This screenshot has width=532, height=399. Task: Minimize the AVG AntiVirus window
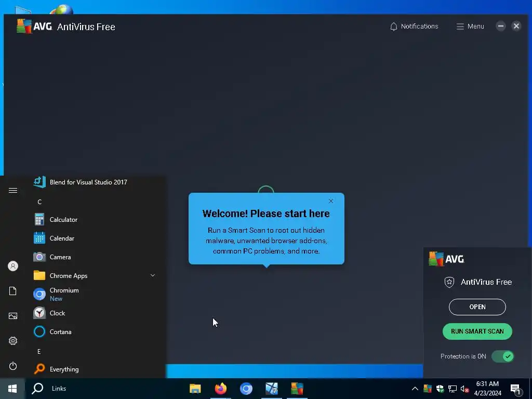coord(500,26)
